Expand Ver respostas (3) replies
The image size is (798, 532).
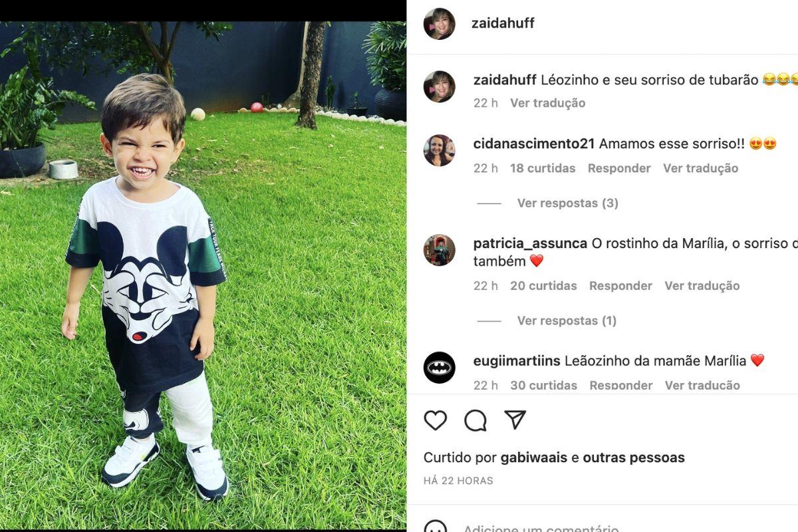568,203
